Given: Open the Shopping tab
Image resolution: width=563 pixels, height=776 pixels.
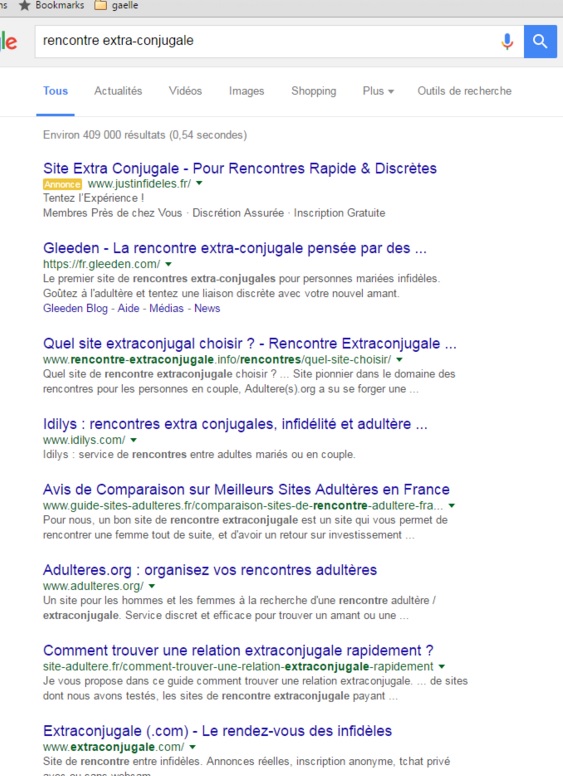Looking at the screenshot, I should 314,91.
